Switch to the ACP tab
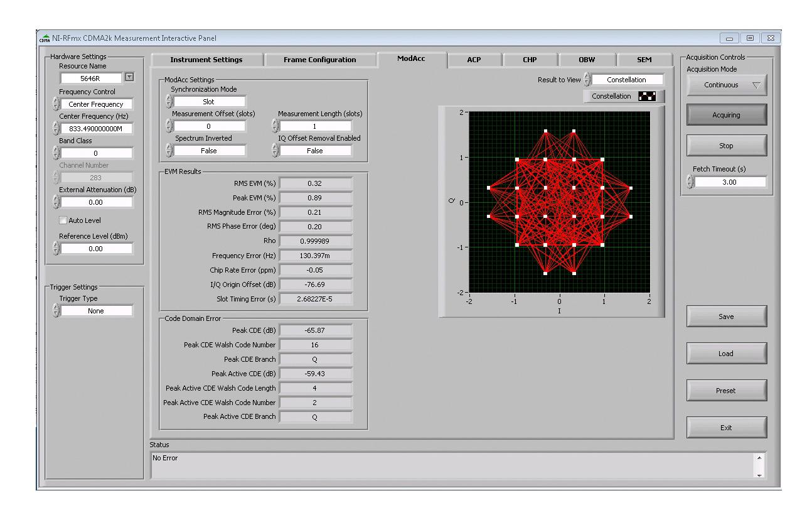 point(474,60)
